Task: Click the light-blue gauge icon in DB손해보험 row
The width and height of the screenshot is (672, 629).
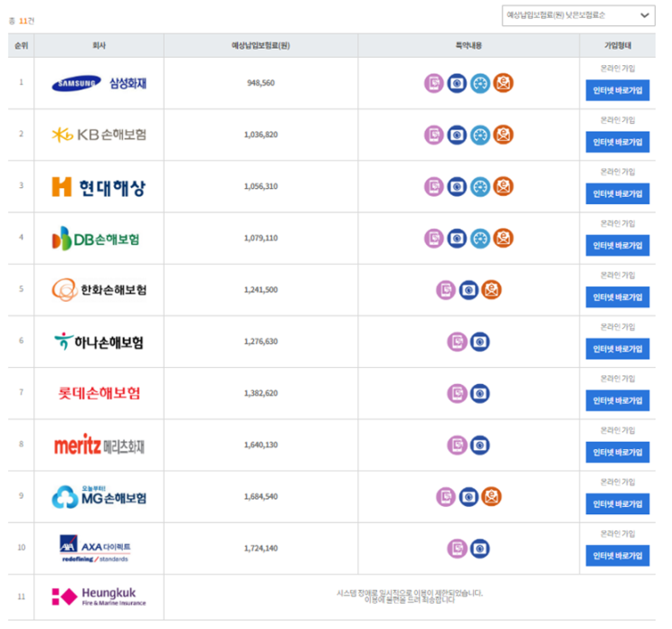Action: coord(480,238)
